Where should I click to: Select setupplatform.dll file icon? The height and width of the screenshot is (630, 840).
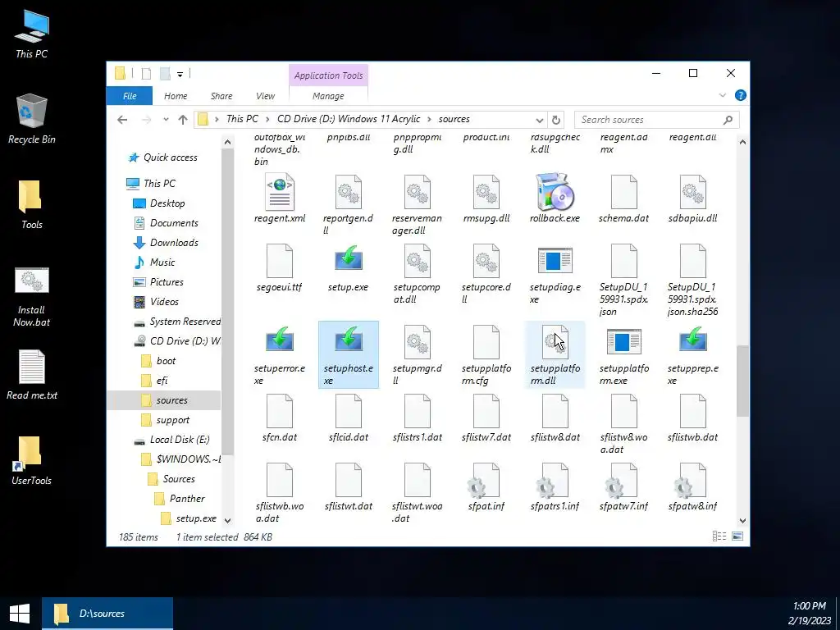[x=555, y=342]
